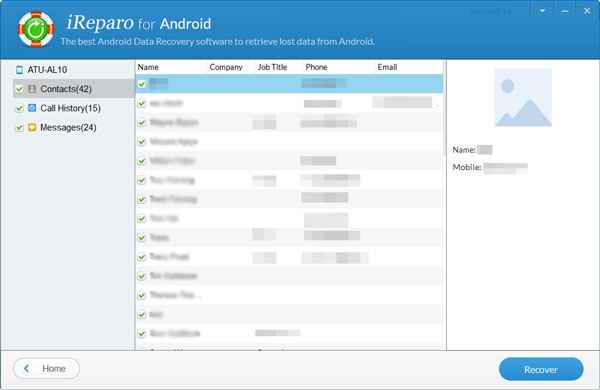Viewport: 600px width, 390px height.
Task: Click the ATU-AL10 phone device icon
Action: point(19,70)
